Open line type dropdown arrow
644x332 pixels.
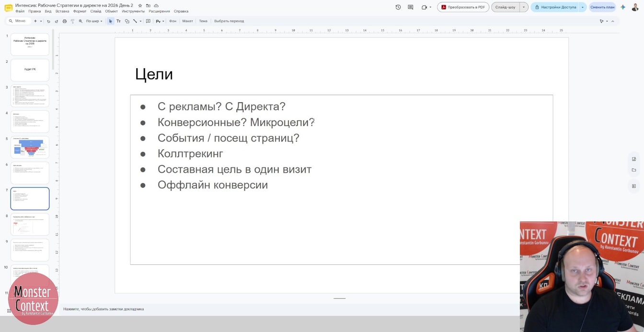click(x=140, y=21)
